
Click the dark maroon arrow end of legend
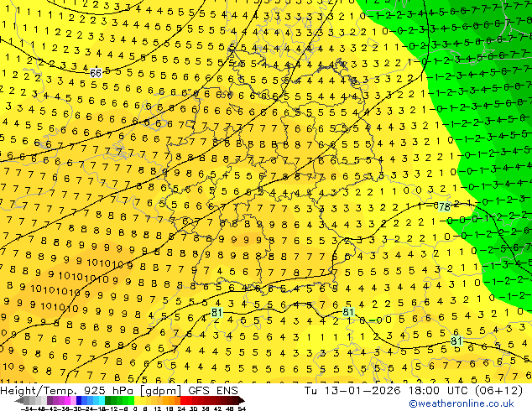tap(242, 400)
